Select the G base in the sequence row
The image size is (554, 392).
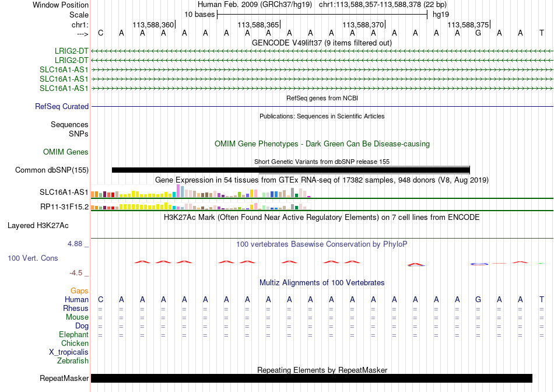click(478, 33)
